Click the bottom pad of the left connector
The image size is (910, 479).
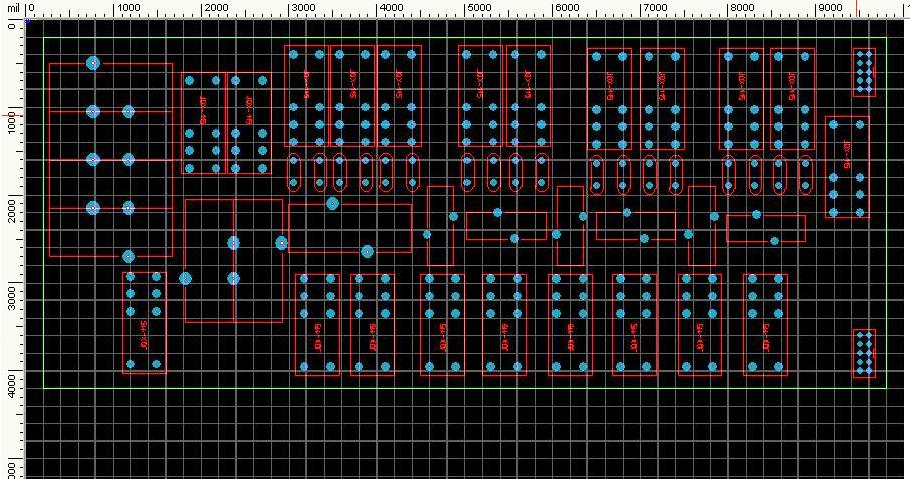[129, 257]
